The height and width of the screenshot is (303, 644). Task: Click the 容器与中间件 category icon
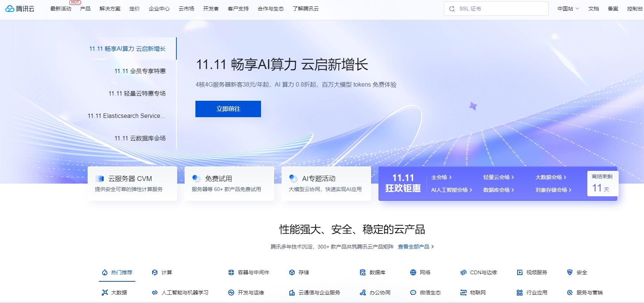click(231, 272)
